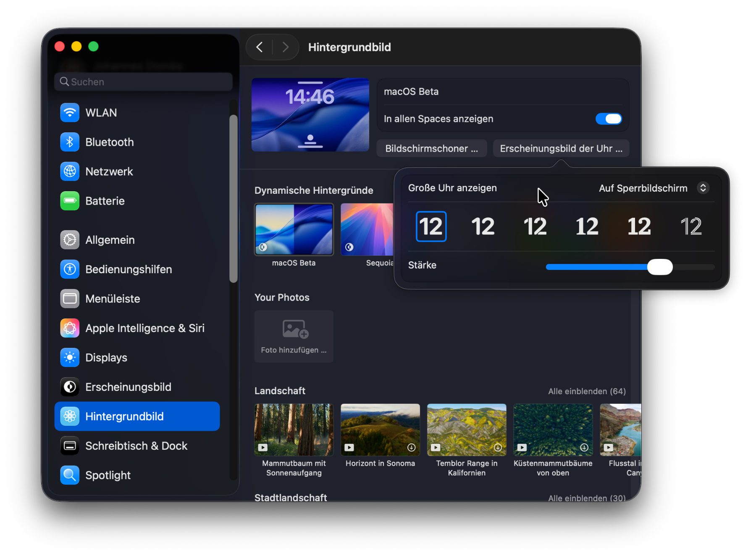Open Bluetooth settings via its icon

(70, 142)
